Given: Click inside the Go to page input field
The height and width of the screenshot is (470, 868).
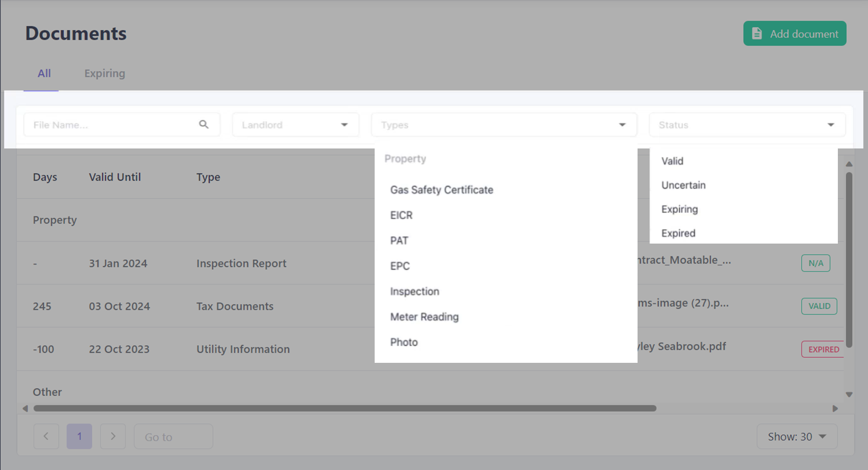Looking at the screenshot, I should [x=173, y=436].
